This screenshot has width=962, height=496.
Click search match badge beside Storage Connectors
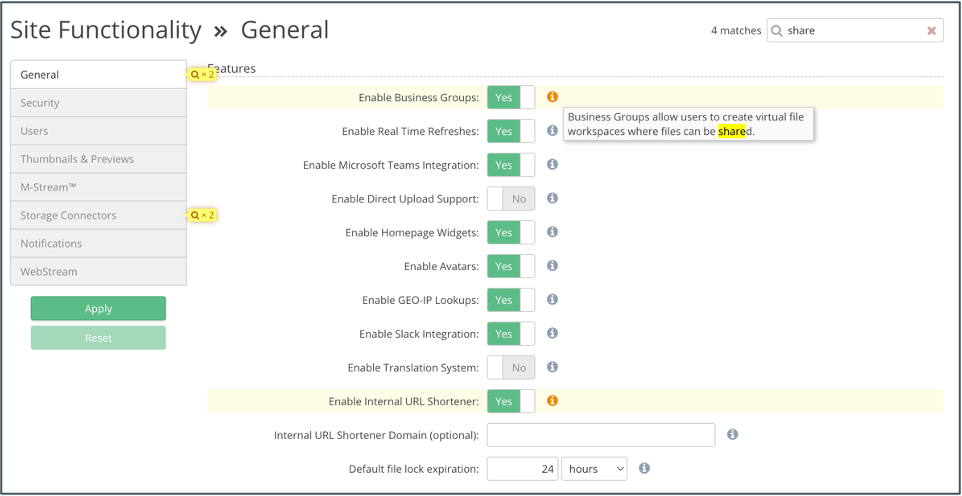point(202,215)
